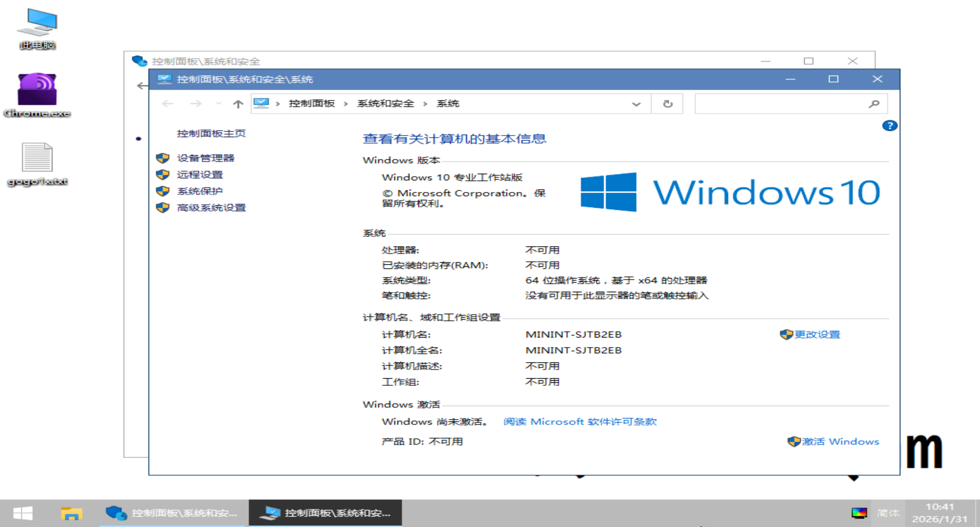Open Remote settings (远程设置)
Viewport: 980px width, 527px height.
pyautogui.click(x=199, y=175)
